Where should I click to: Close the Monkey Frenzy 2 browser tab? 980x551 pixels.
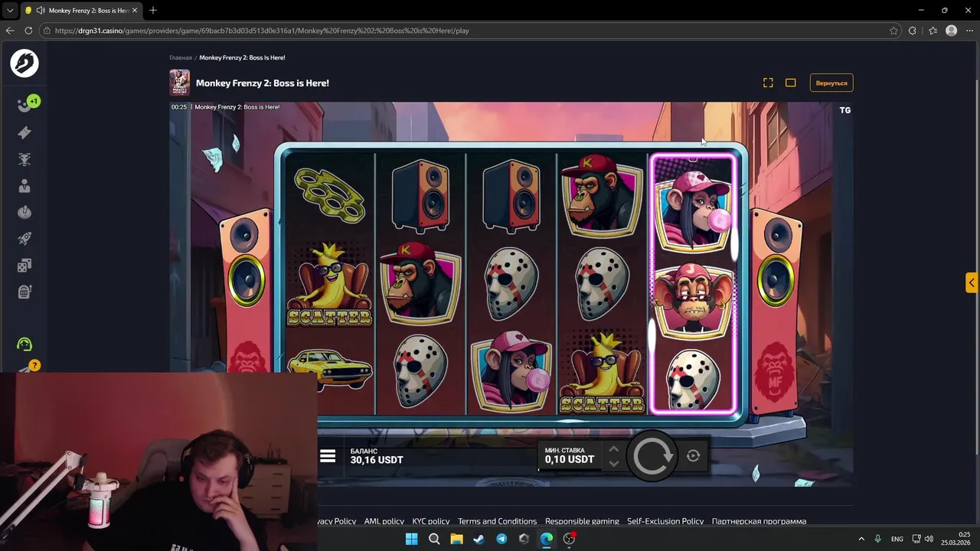click(x=134, y=11)
